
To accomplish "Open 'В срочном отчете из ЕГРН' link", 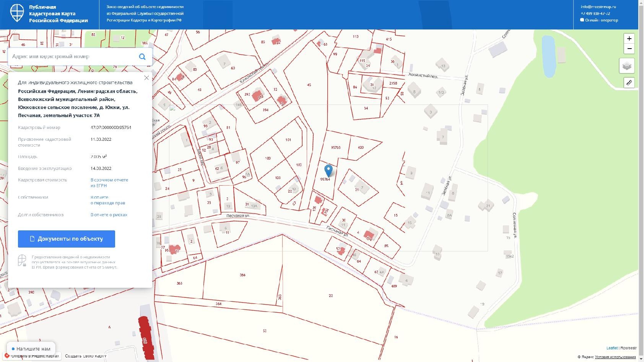I will coord(109,183).
